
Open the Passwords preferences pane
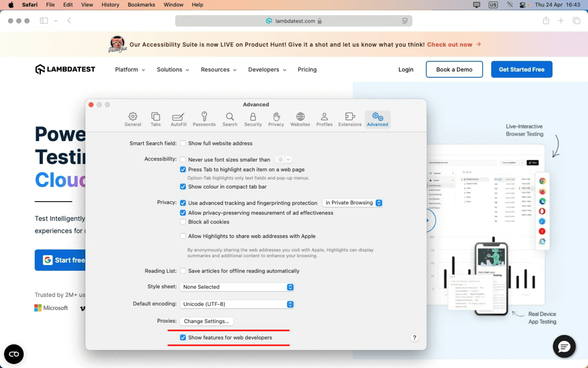(204, 119)
